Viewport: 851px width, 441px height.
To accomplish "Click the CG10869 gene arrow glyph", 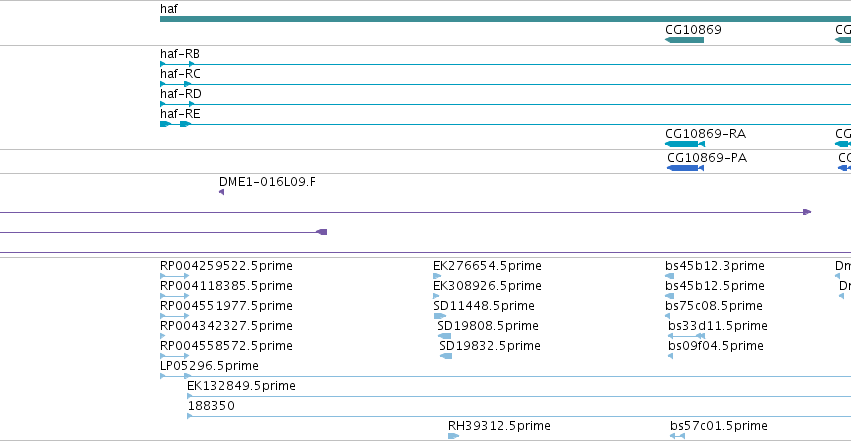I will tap(684, 40).
